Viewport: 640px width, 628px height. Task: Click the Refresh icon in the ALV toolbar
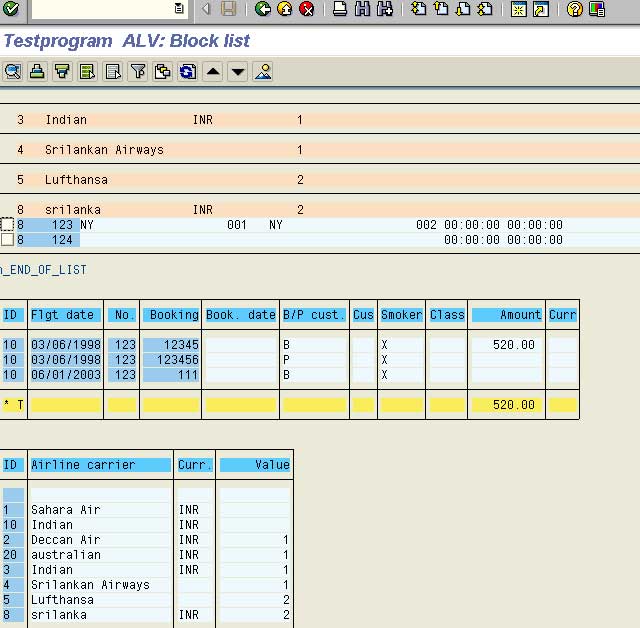188,72
